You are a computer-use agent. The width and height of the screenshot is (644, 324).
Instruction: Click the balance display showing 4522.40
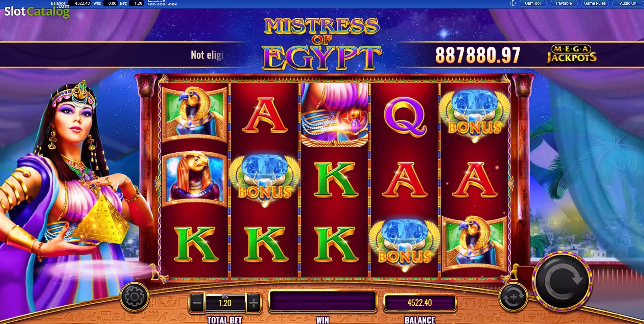[420, 303]
